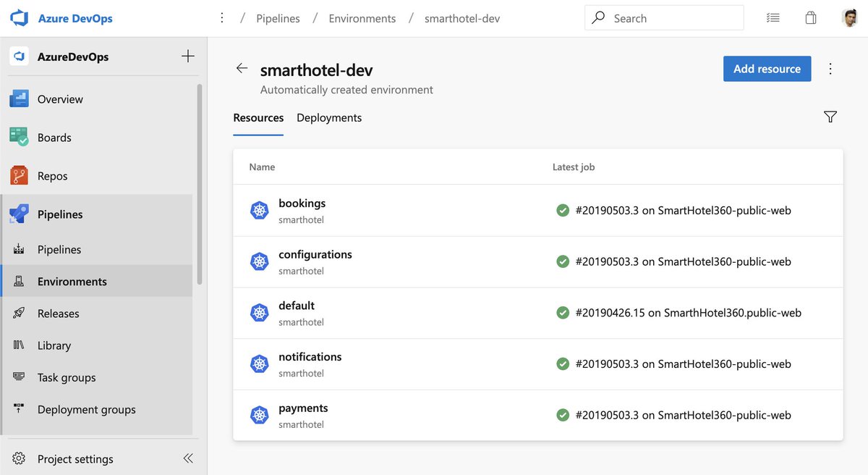Click the Kubernetes icon beside bookings resource
This screenshot has width=868, height=475.
tap(259, 210)
